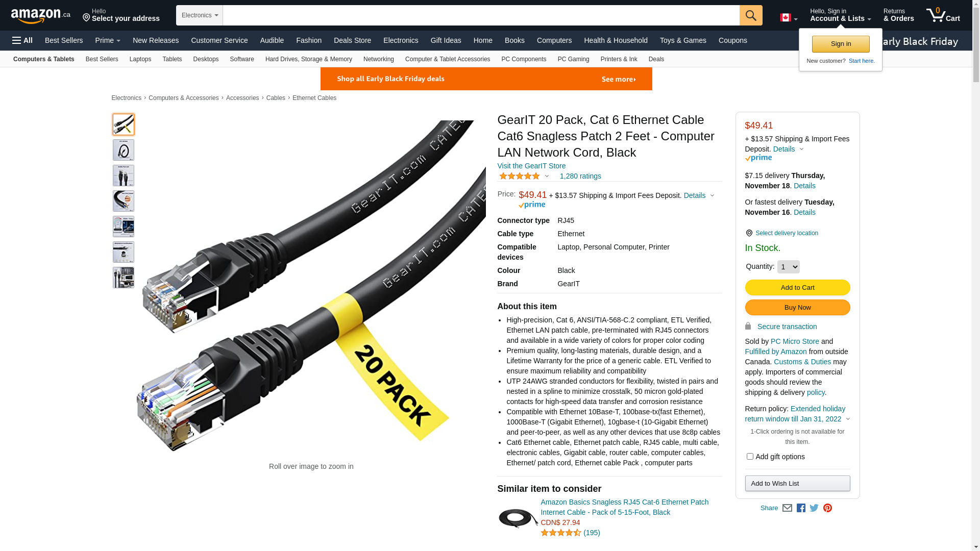Click into the search text field
Image resolution: width=980 pixels, height=551 pixels.
[481, 15]
